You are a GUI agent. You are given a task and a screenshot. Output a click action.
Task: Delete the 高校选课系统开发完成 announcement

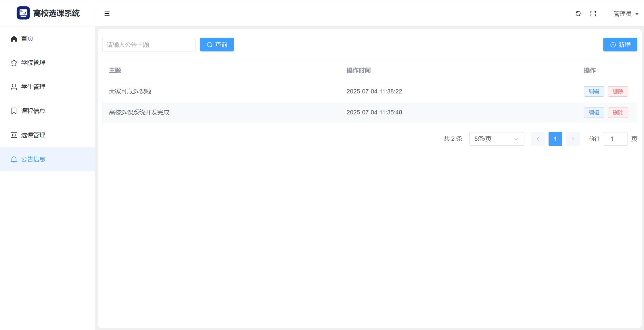pos(618,113)
